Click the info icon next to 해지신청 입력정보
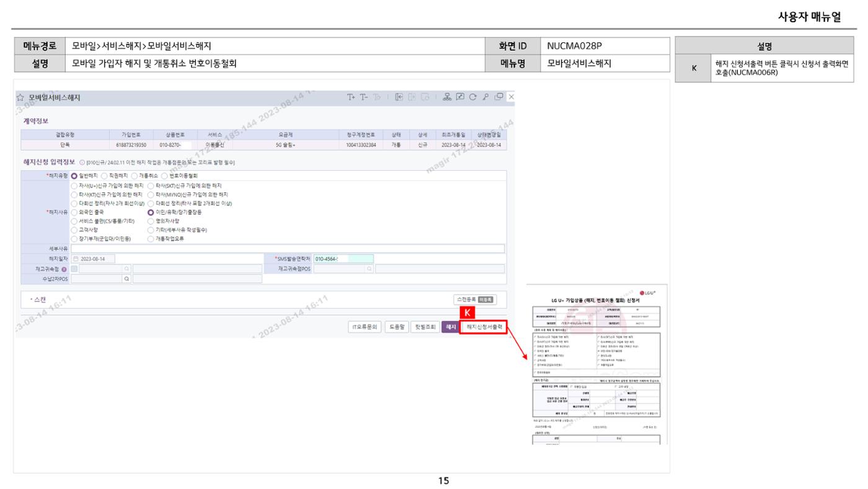The image size is (868, 489). click(x=82, y=163)
